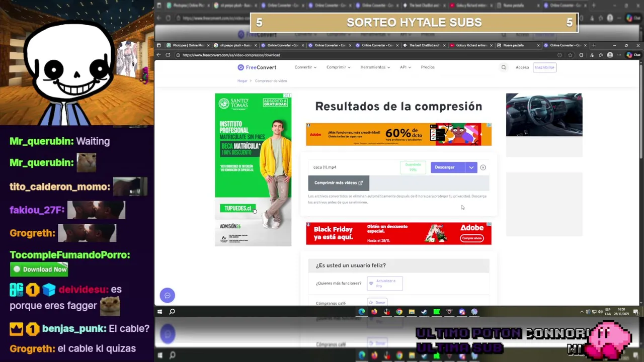Expand the Convertir menu
The image size is (644, 362).
[x=305, y=67]
